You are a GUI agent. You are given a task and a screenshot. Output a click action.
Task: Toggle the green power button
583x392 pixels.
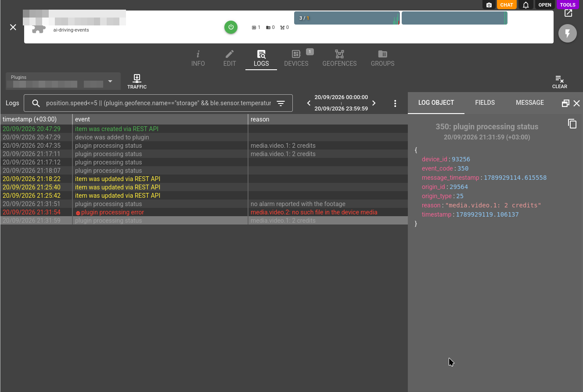click(x=231, y=27)
